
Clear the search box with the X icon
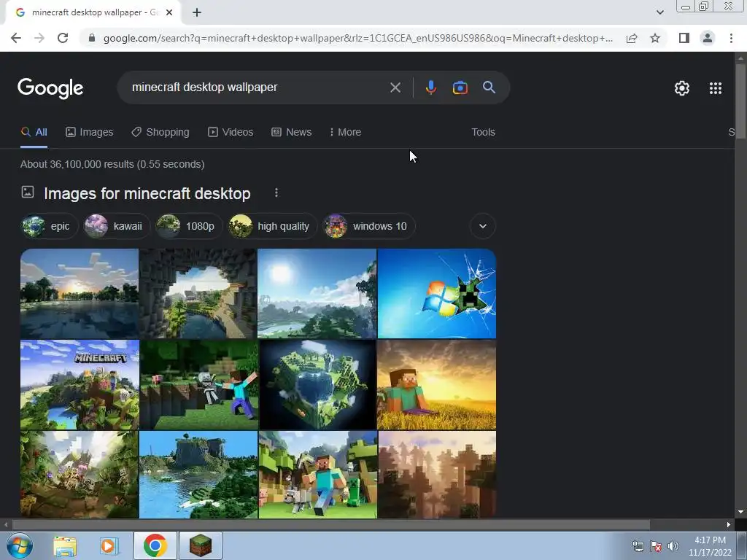395,87
